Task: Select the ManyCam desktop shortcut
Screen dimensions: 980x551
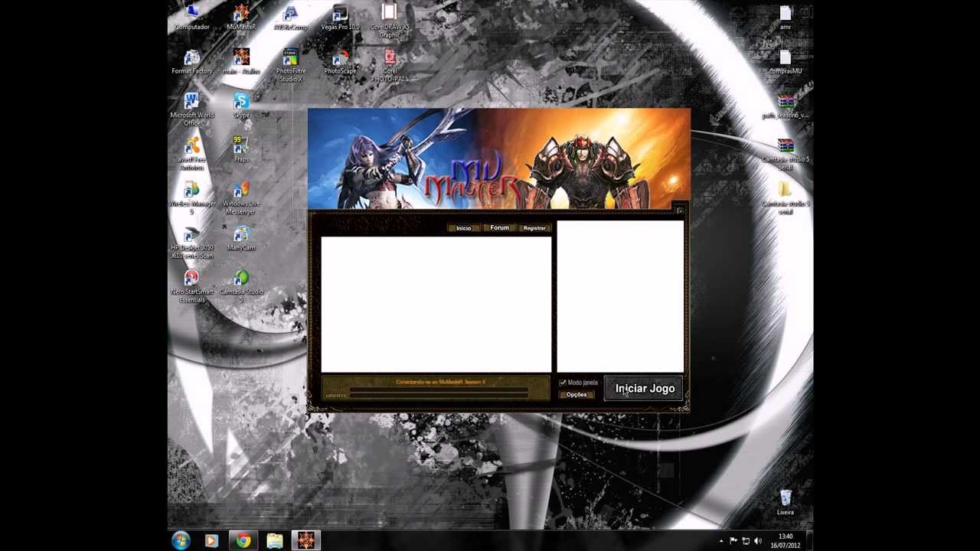Action: tap(241, 239)
